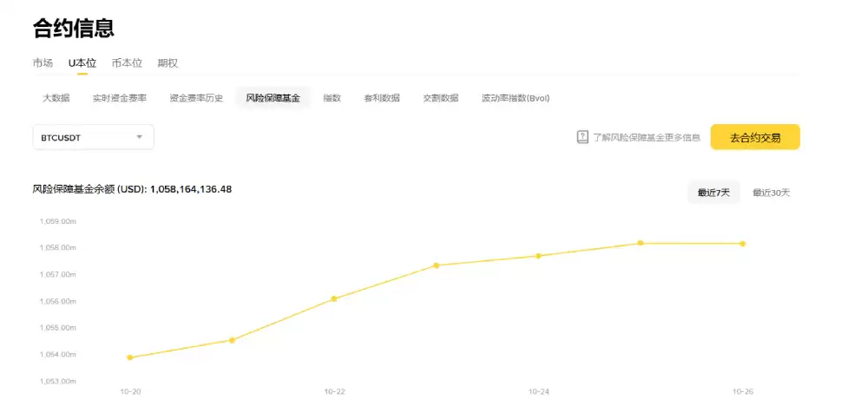The width and height of the screenshot is (868, 419).
Task: View the 资金费率历史 sub-tab
Action: (x=196, y=98)
